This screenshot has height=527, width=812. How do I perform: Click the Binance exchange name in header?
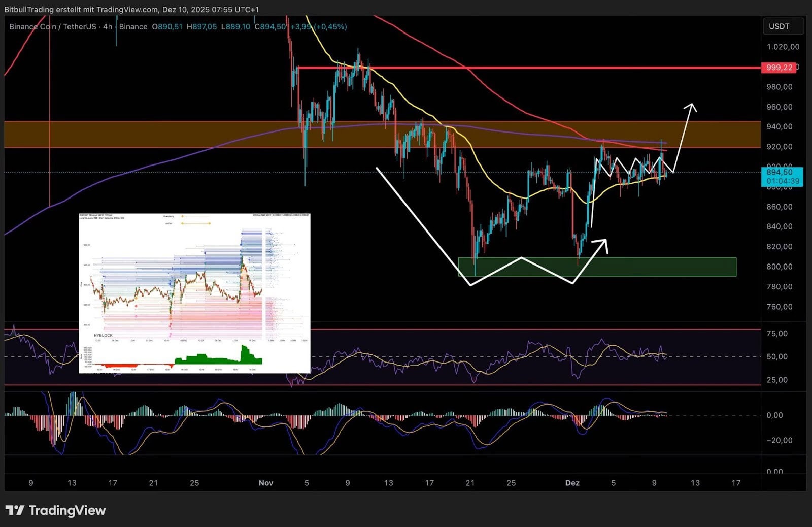click(x=133, y=27)
